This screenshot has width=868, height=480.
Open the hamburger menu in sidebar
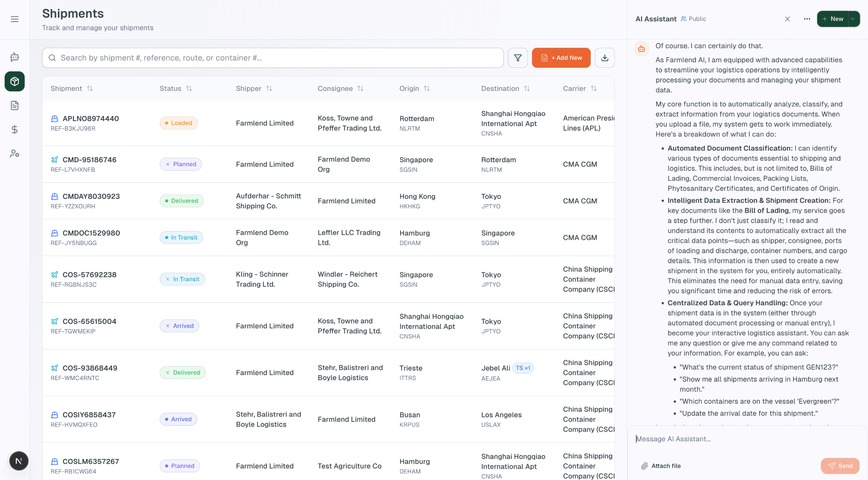15,19
